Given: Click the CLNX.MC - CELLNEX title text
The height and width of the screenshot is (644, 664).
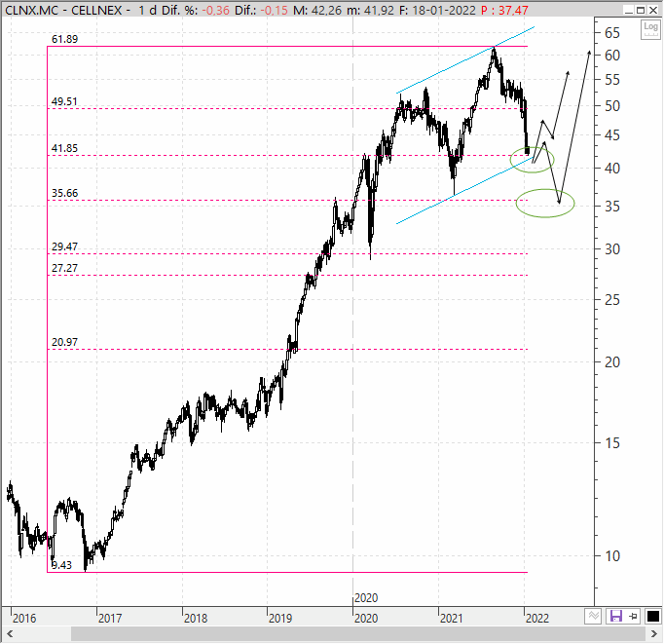Looking at the screenshot, I should (63, 10).
